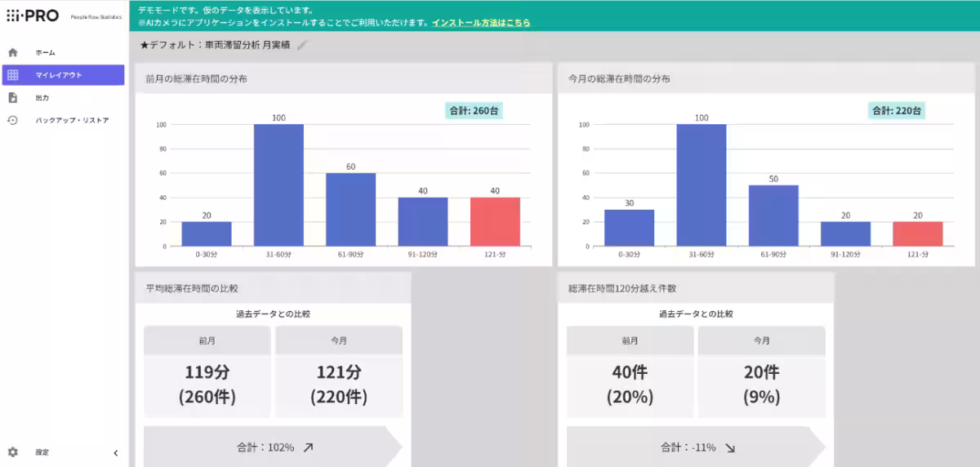Image resolution: width=980 pixels, height=467 pixels.
Task: Click the 出力 document icon
Action: (12, 98)
